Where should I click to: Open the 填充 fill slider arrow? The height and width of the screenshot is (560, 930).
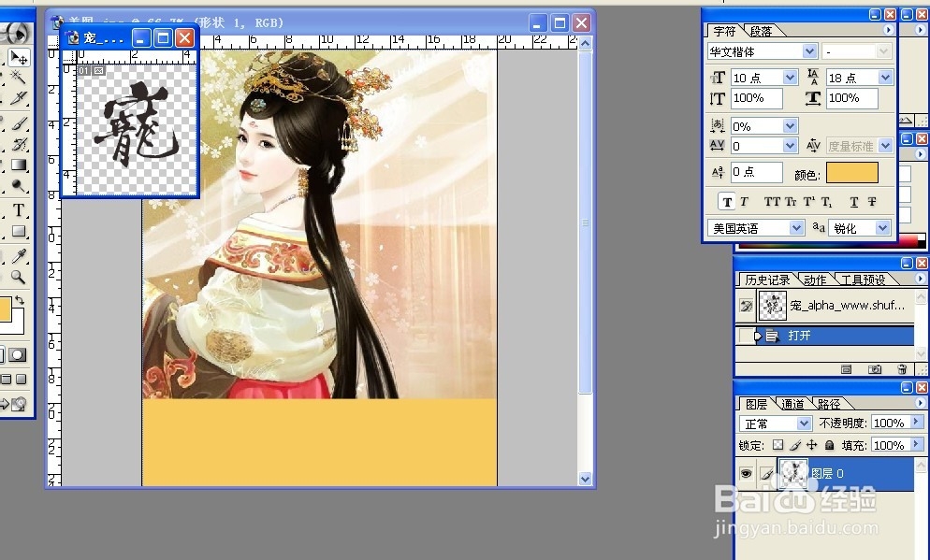coord(917,444)
